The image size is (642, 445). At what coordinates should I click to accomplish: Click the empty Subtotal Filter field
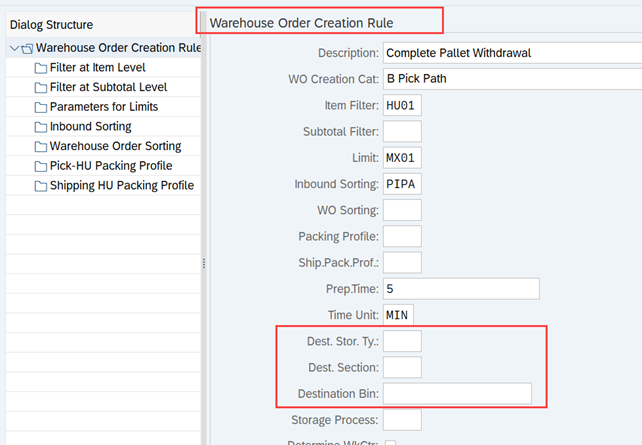click(402, 131)
